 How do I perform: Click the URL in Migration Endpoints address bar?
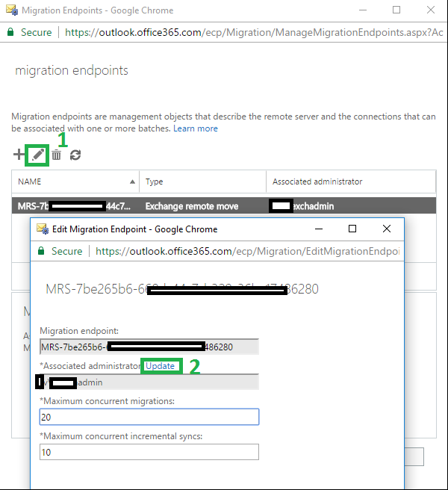(254, 32)
